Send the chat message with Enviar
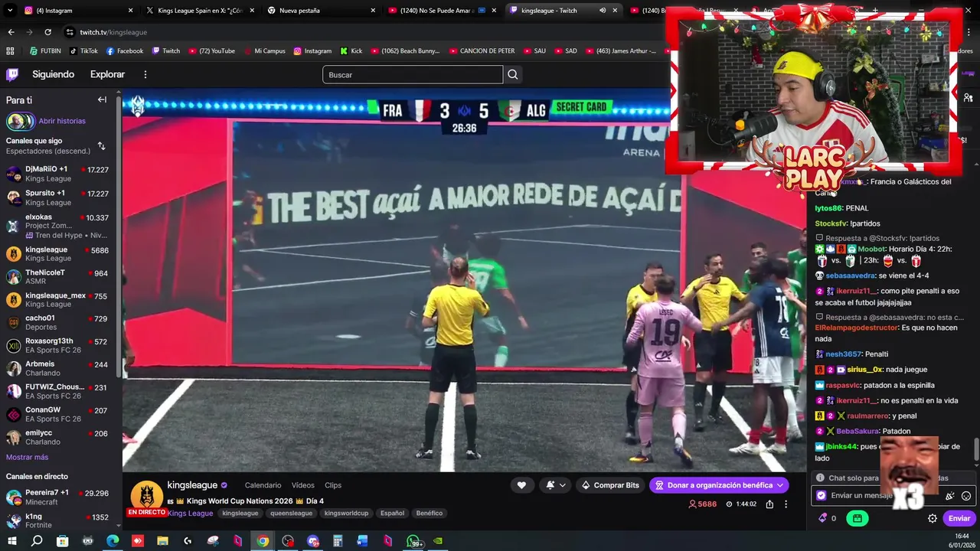Viewport: 980px width, 551px height. click(959, 518)
